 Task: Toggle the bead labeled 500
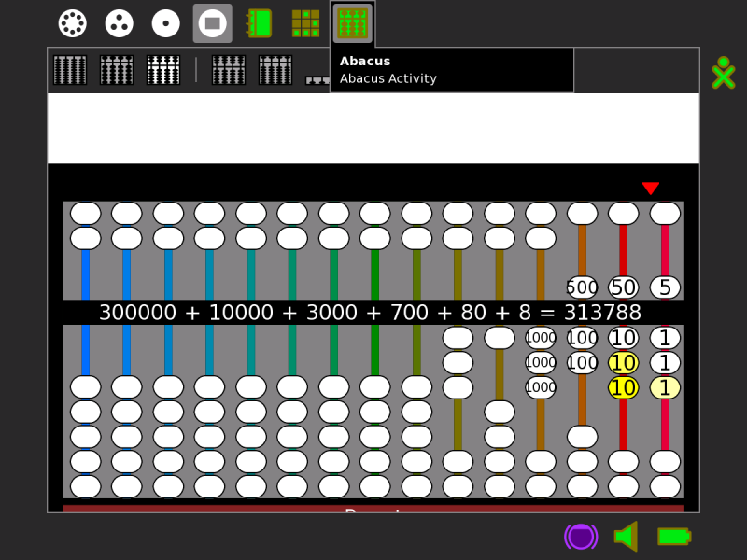582,287
